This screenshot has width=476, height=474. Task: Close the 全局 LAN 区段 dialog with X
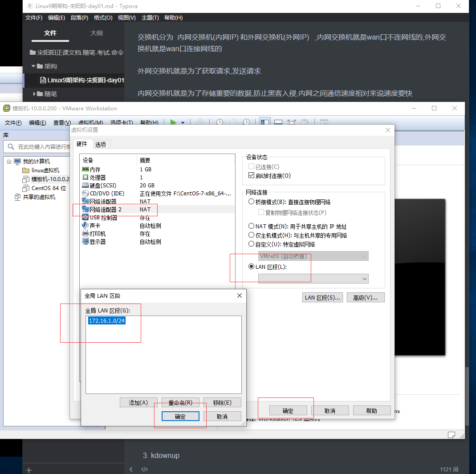pos(240,296)
